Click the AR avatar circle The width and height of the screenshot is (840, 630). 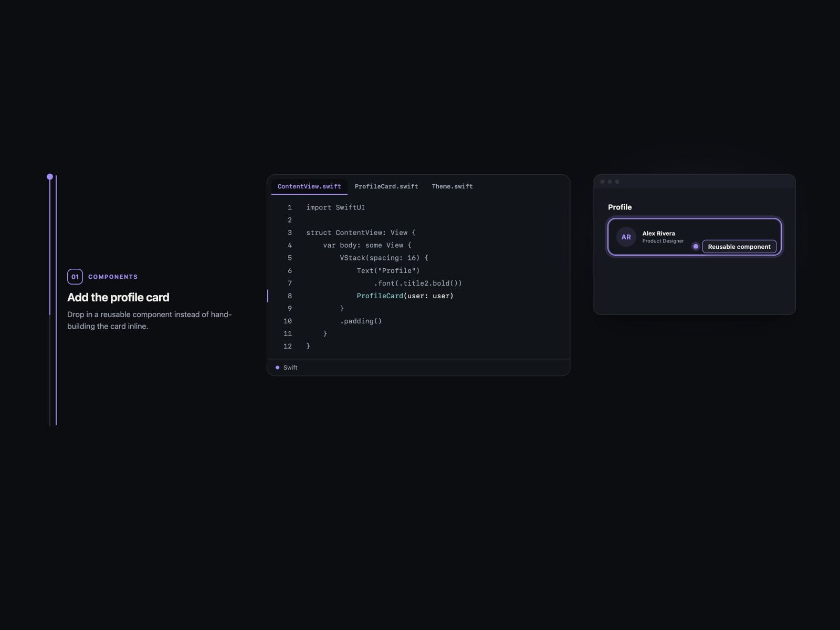626,237
